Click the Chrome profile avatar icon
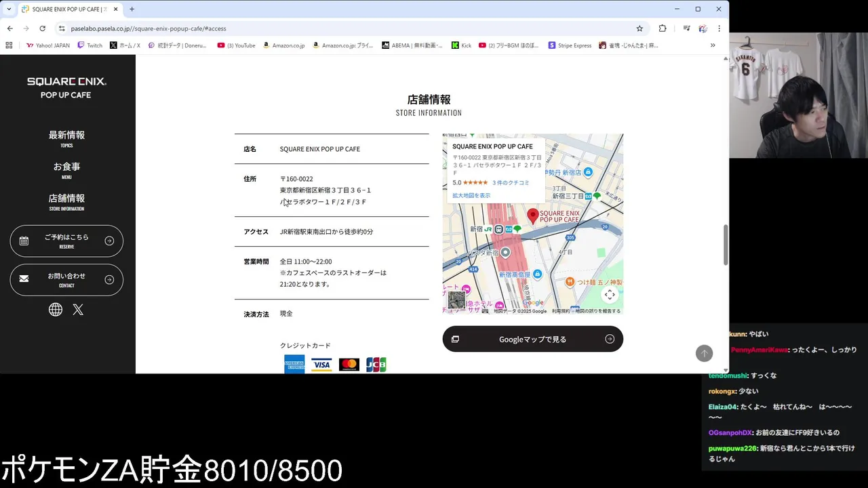 [703, 28]
